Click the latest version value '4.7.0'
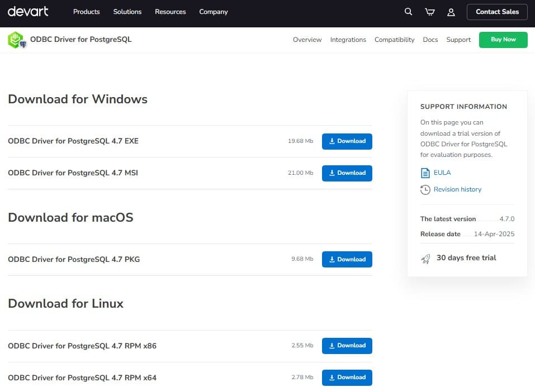This screenshot has width=535, height=392. (x=506, y=219)
